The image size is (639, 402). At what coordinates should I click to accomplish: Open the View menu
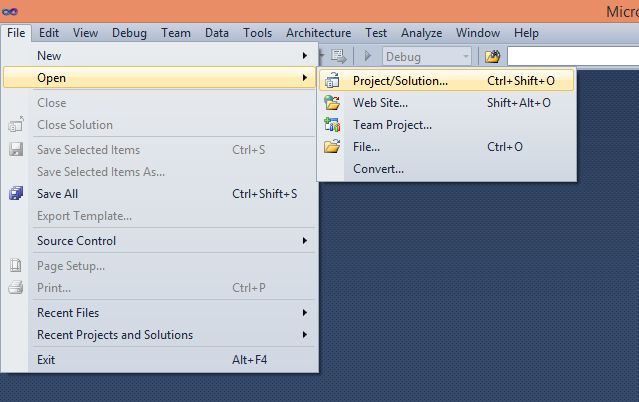point(85,33)
